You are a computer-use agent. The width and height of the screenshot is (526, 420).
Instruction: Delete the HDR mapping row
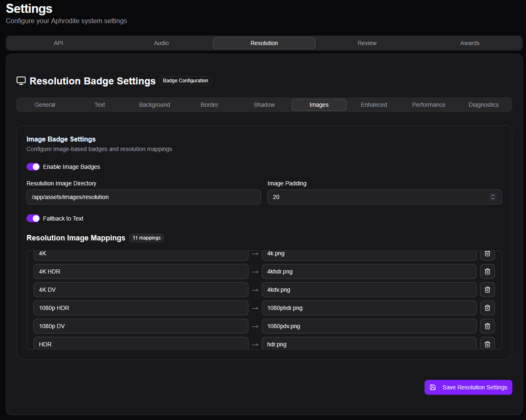coord(487,343)
